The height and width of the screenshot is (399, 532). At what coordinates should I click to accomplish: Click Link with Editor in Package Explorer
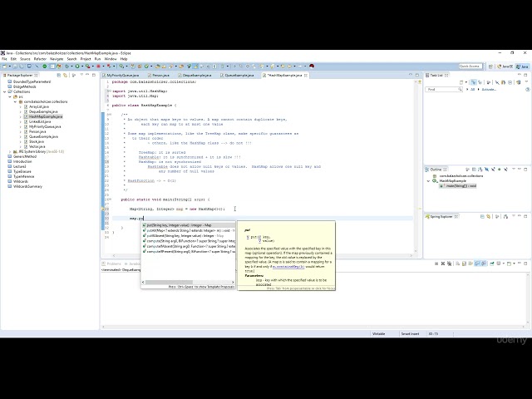65,75
